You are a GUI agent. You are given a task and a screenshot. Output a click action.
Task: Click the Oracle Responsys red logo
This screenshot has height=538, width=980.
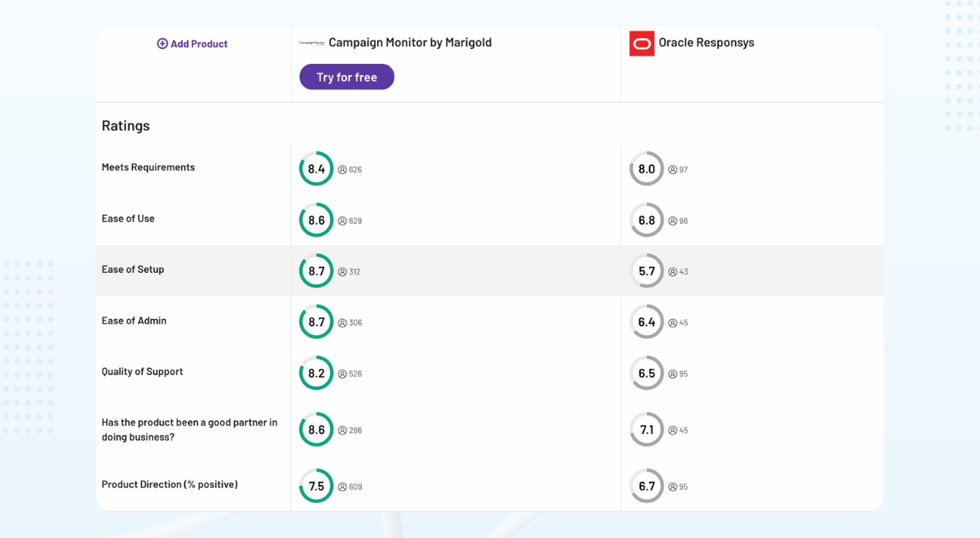[641, 43]
